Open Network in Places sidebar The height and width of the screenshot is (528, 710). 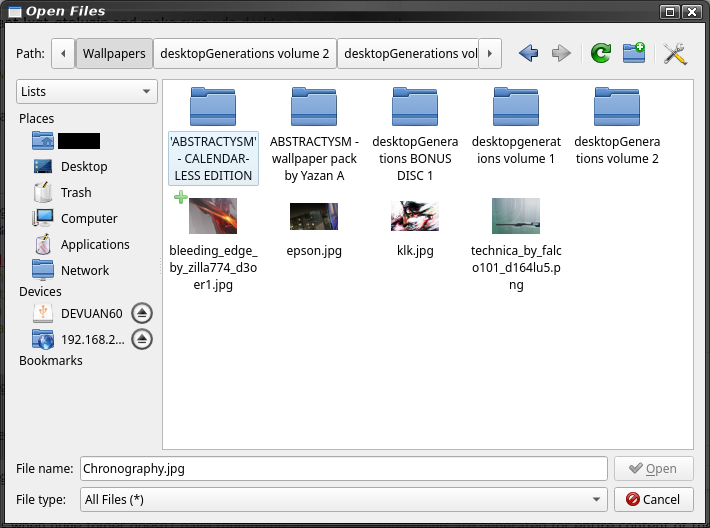pyautogui.click(x=71, y=270)
